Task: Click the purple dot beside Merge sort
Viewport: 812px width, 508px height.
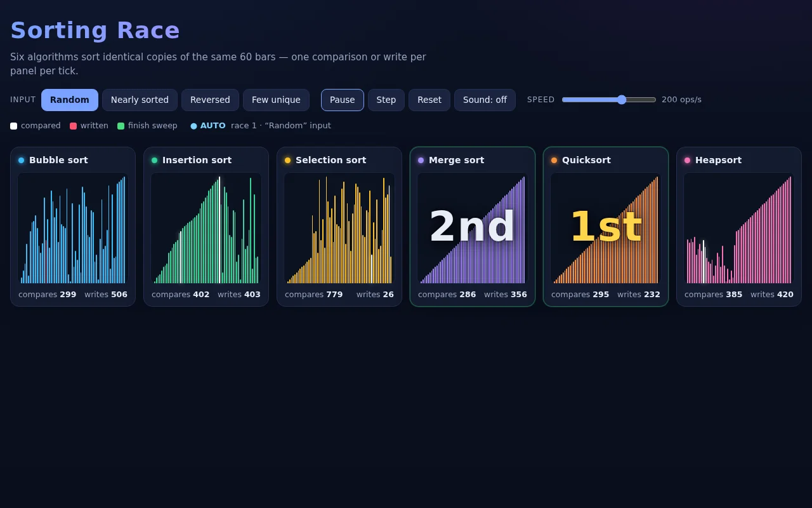Action: click(x=421, y=160)
